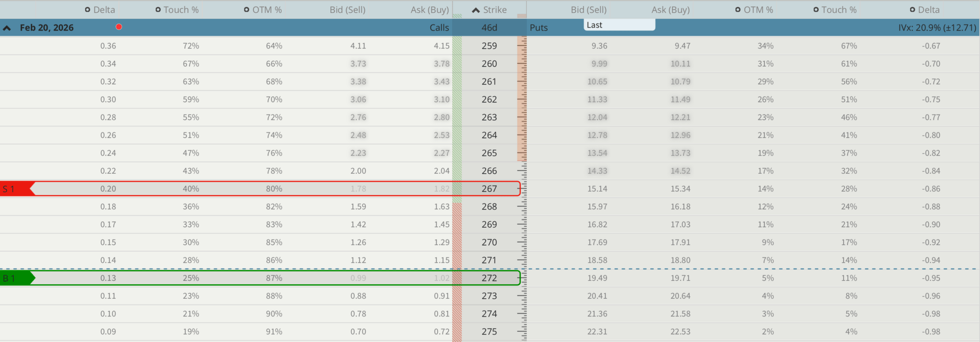Click circle icon of calls-side Touch % header
Screen dimensions: 980x342
(x=158, y=10)
